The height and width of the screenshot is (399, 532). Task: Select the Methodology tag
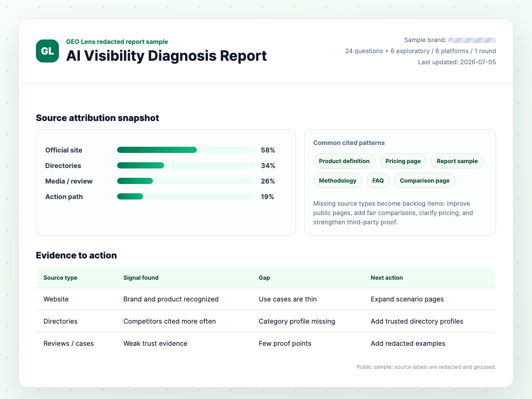(x=337, y=180)
